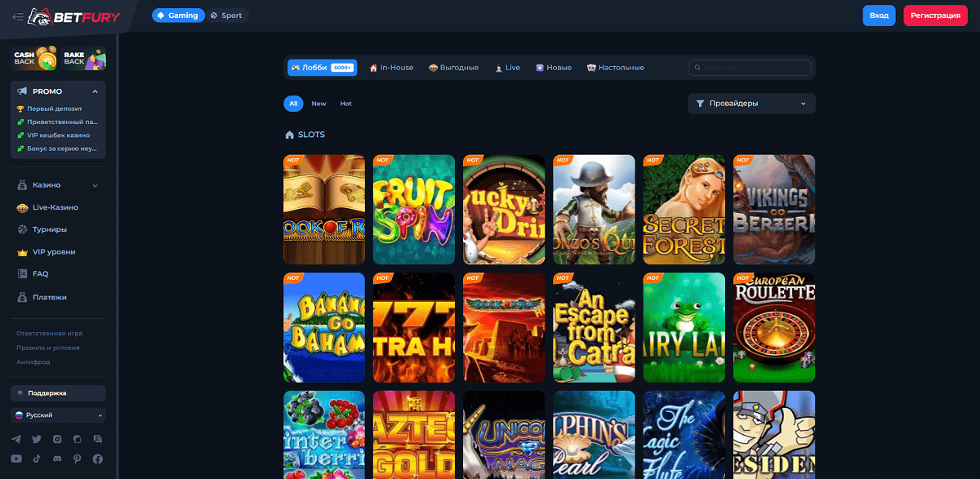Select the All filter pill
980x479 pixels.
pyautogui.click(x=293, y=104)
